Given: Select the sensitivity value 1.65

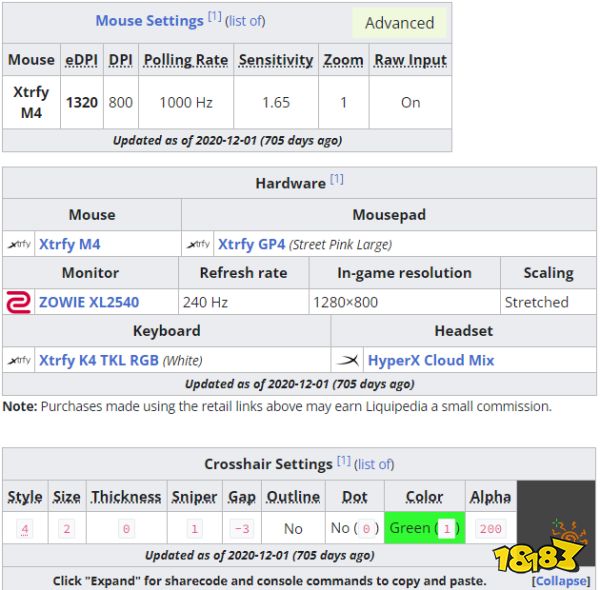Looking at the screenshot, I should click(276, 103).
